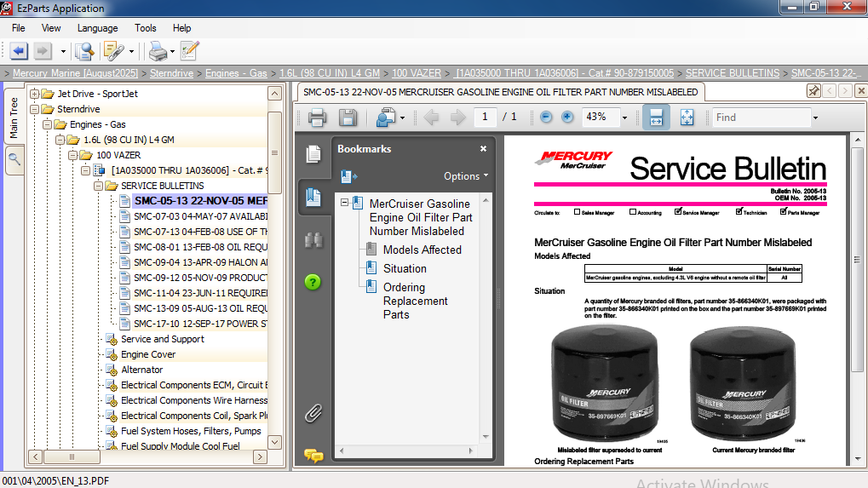Click the Sterndrive breadcrumb link
The image size is (868, 488).
[171, 73]
